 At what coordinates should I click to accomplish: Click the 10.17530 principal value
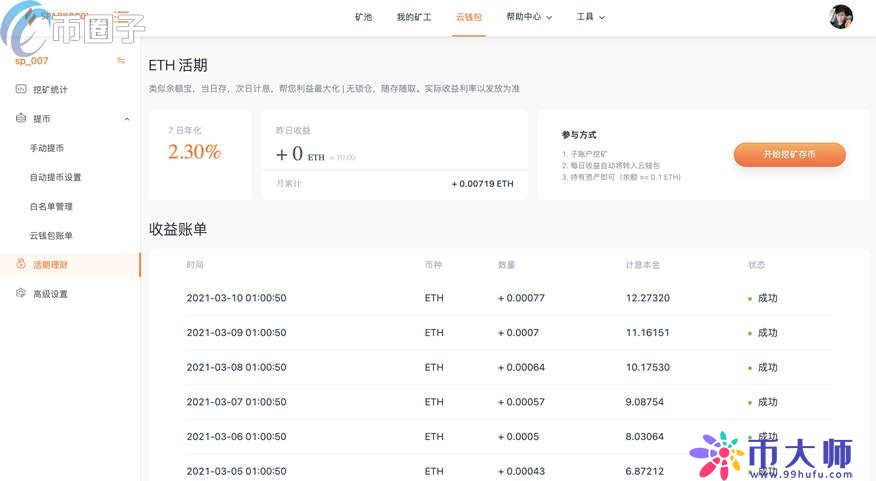[648, 367]
